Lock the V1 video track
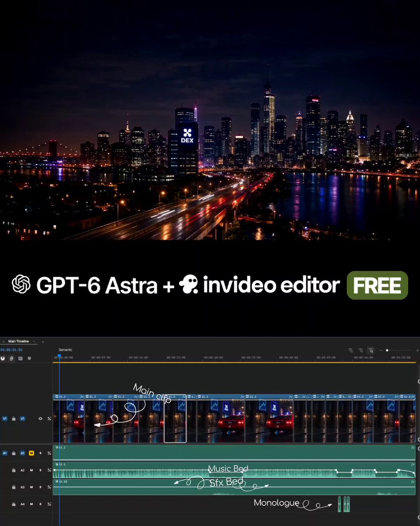The width and height of the screenshot is (420, 526). tap(14, 419)
